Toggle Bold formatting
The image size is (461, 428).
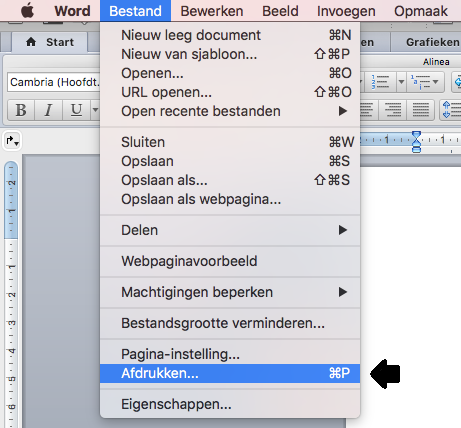(21, 110)
